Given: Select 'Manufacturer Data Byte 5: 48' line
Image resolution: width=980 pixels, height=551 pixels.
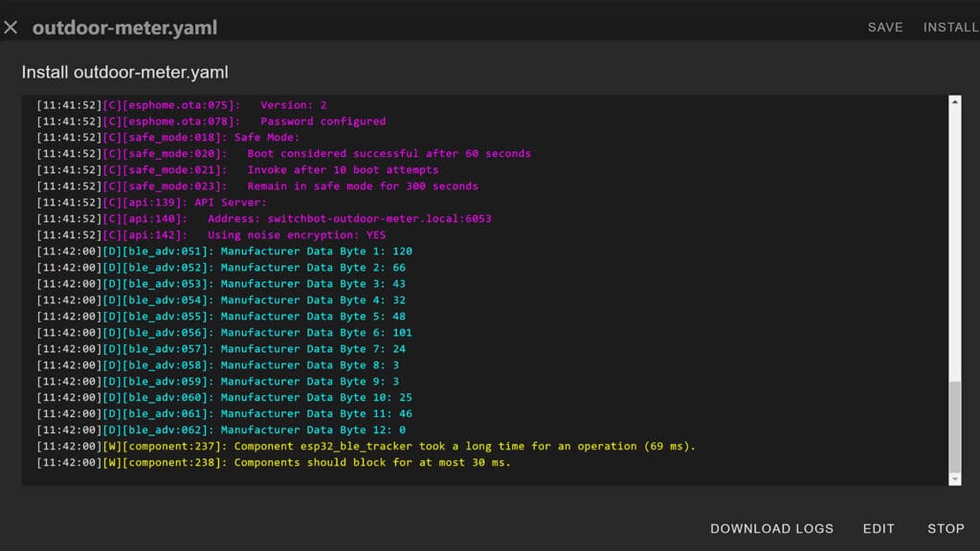Looking at the screenshot, I should [x=221, y=316].
